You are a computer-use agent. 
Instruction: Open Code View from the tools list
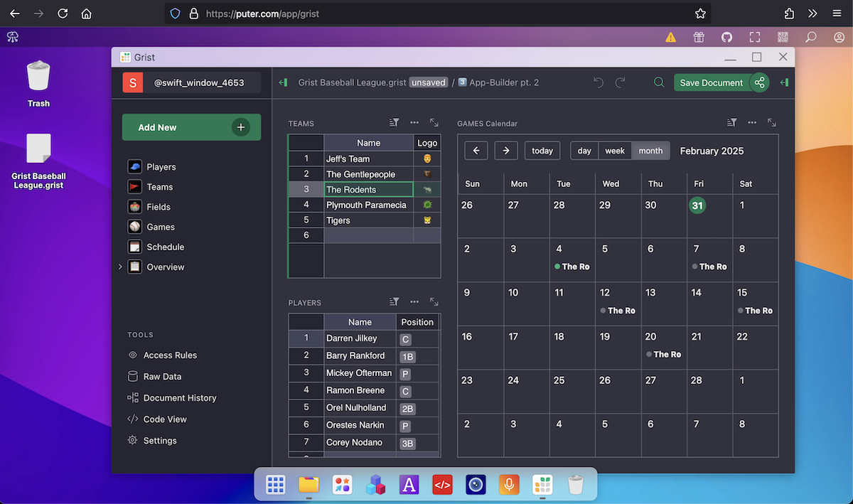tap(165, 419)
